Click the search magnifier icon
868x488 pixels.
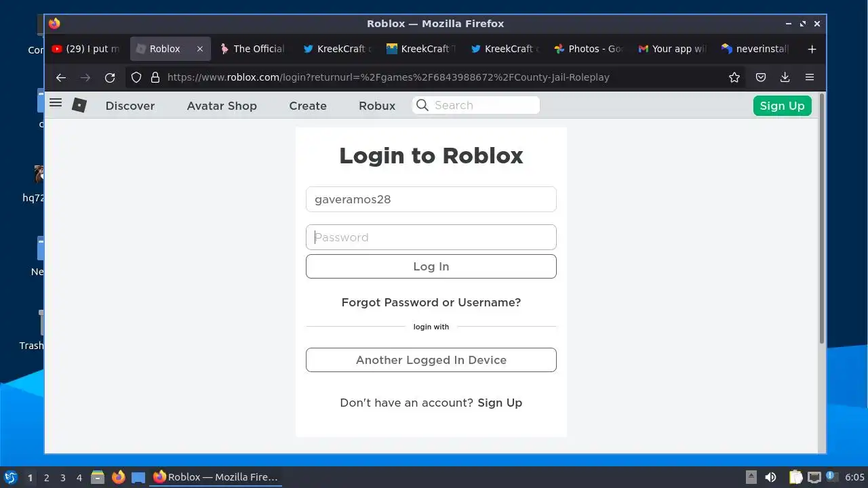click(422, 105)
